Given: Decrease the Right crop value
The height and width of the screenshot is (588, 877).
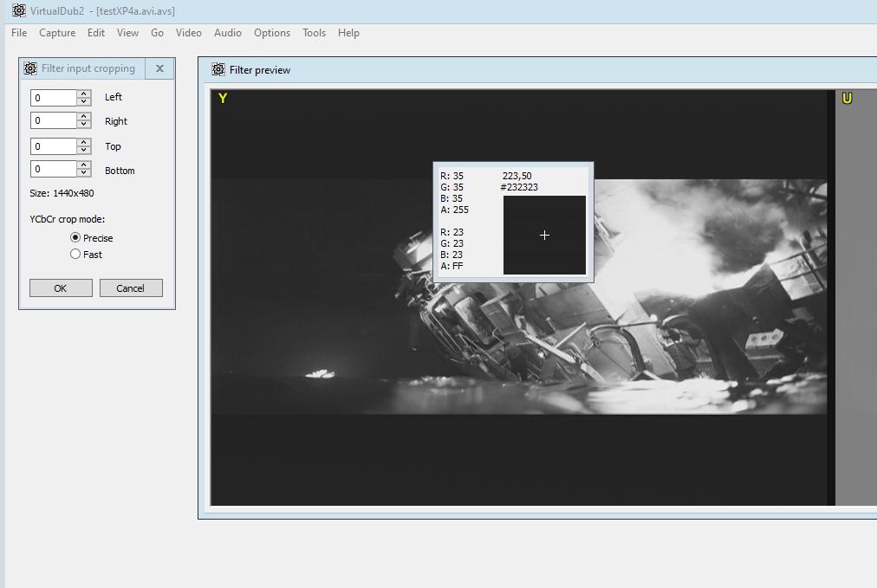Looking at the screenshot, I should 84,126.
